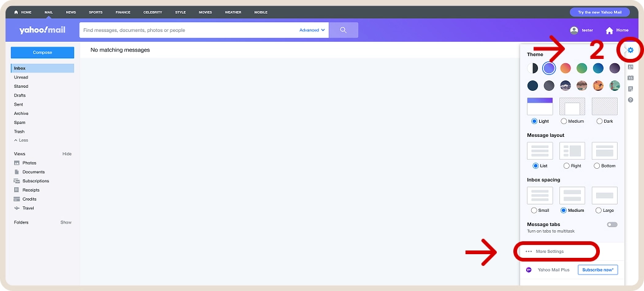Open the Receipts view icon

pos(17,190)
